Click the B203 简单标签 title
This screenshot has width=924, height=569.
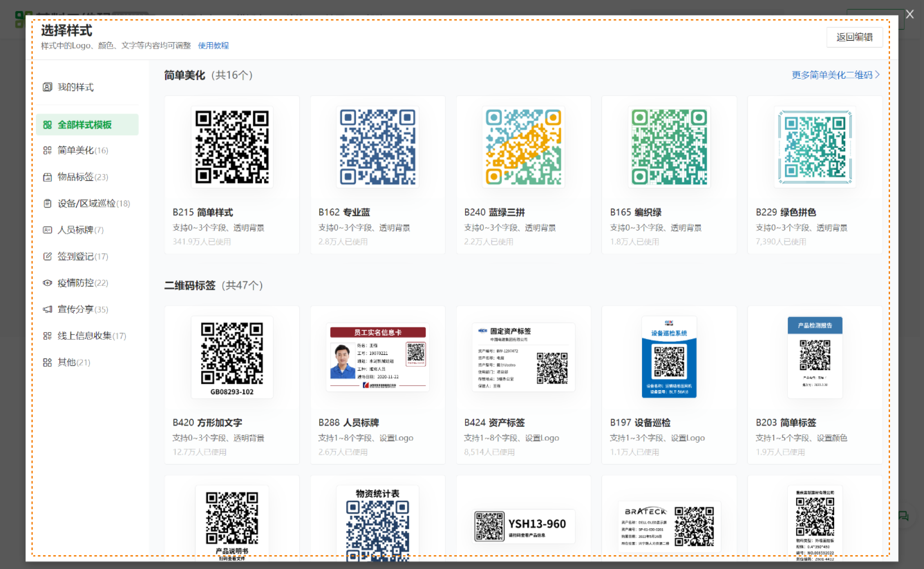coord(786,423)
